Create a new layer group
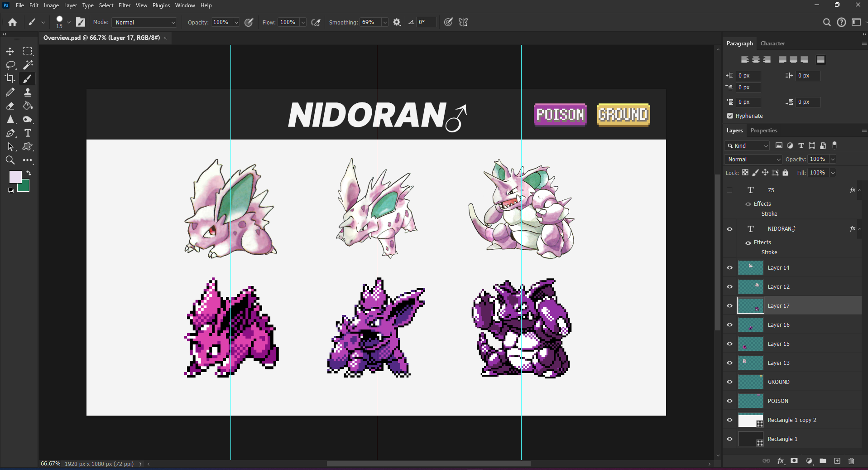Viewport: 868px width, 470px height. point(823,461)
